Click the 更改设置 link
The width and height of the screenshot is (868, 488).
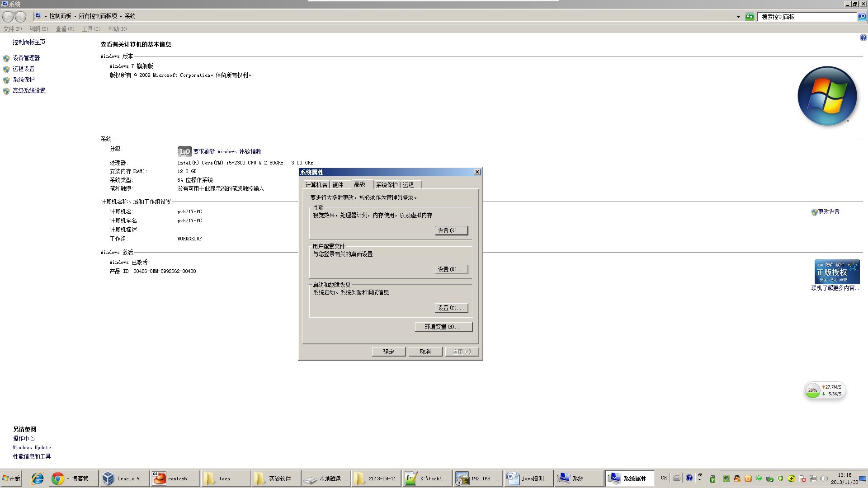[828, 211]
